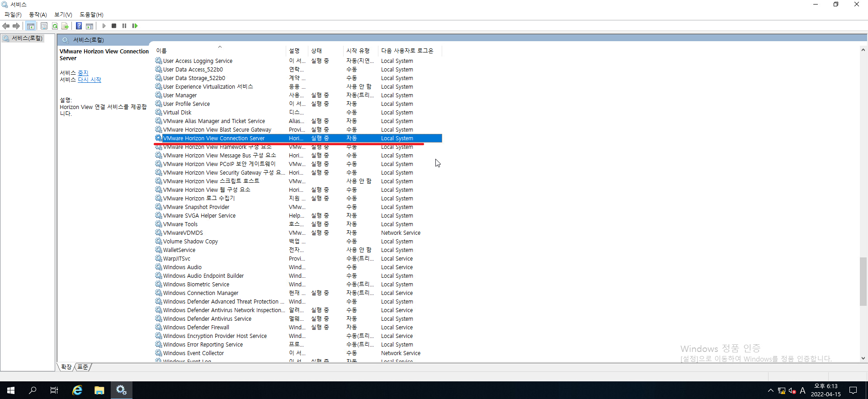Viewport: 868px width, 399px height.
Task: Open taskbar search magnifier
Action: 33,390
